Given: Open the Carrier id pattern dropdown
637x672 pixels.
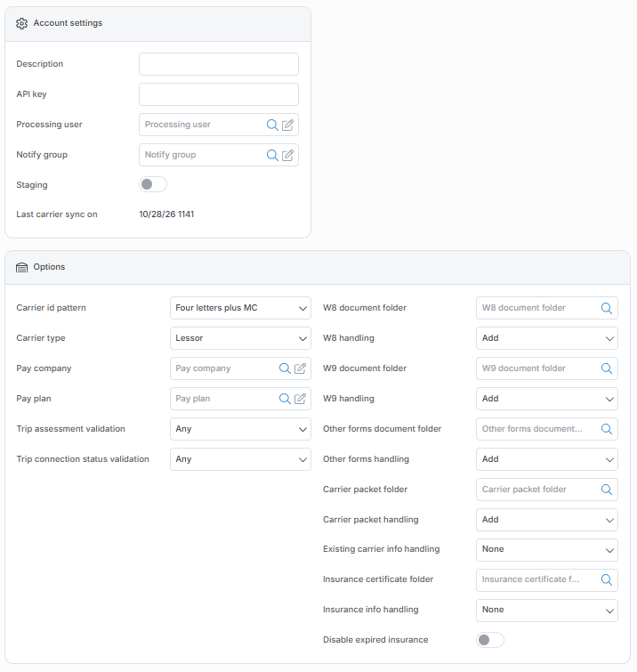Looking at the screenshot, I should [x=240, y=308].
